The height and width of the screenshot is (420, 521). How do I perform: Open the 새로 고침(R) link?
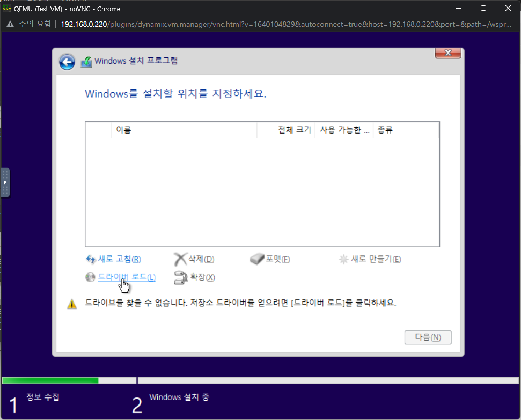tap(119, 259)
